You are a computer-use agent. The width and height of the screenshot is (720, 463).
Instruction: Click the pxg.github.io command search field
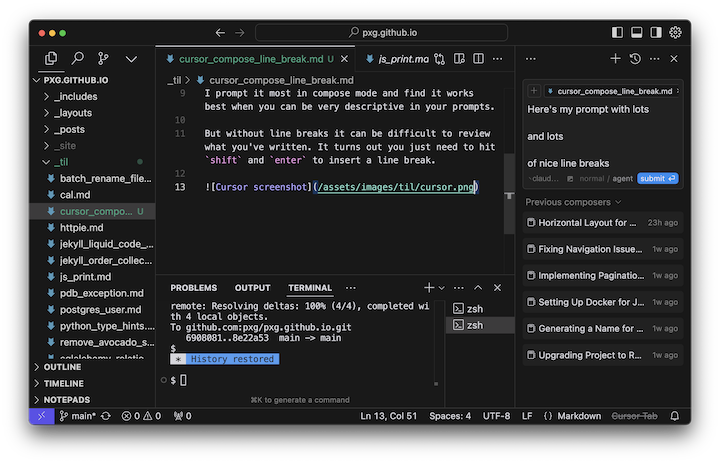(x=381, y=33)
